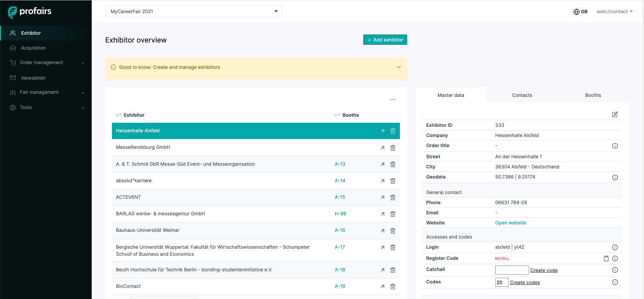Delete MesseRendsburg GmbH exhibitor

tap(393, 148)
